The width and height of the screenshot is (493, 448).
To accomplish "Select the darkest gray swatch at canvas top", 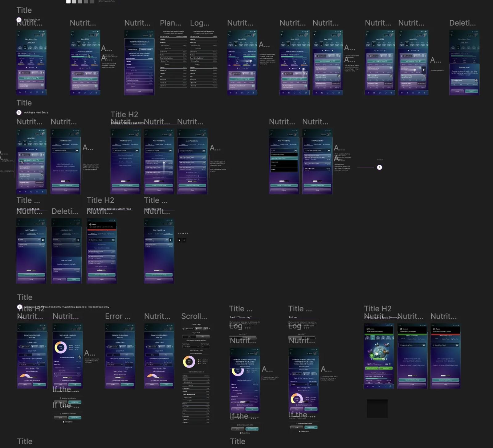I will pos(92,2).
